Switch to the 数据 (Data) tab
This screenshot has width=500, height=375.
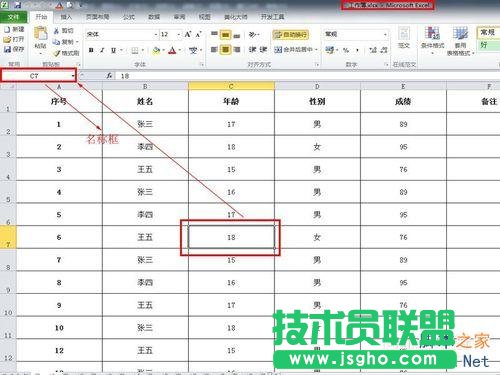[154, 17]
